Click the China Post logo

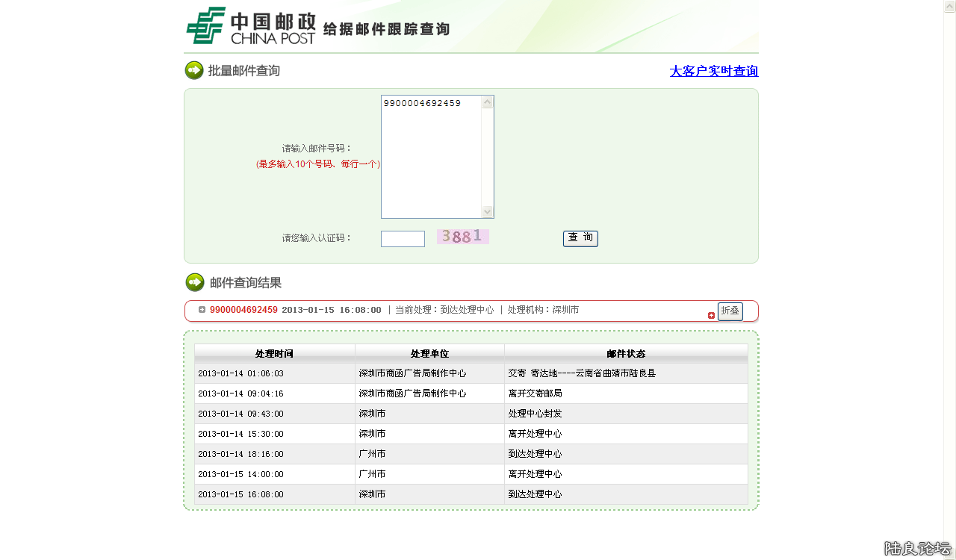coord(250,26)
